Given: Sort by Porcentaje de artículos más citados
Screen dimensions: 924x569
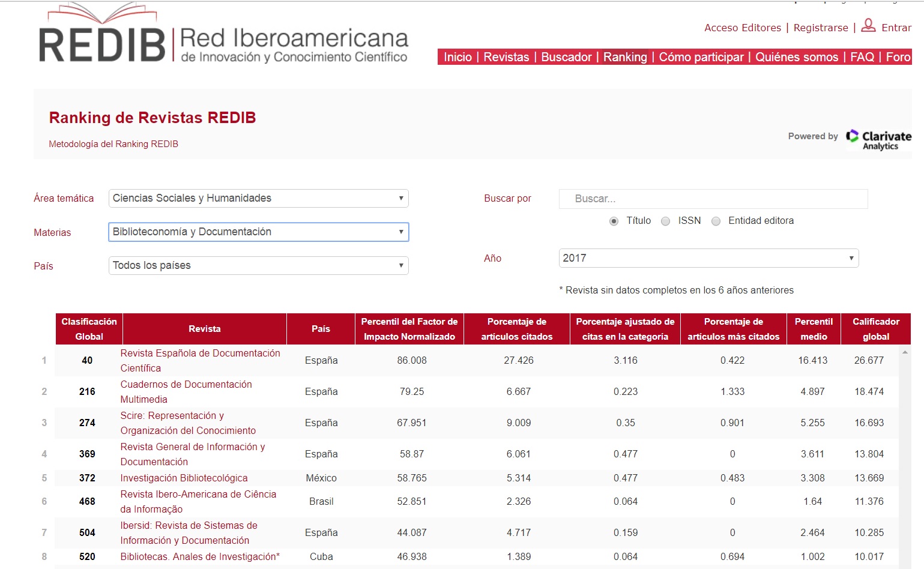Looking at the screenshot, I should [734, 329].
